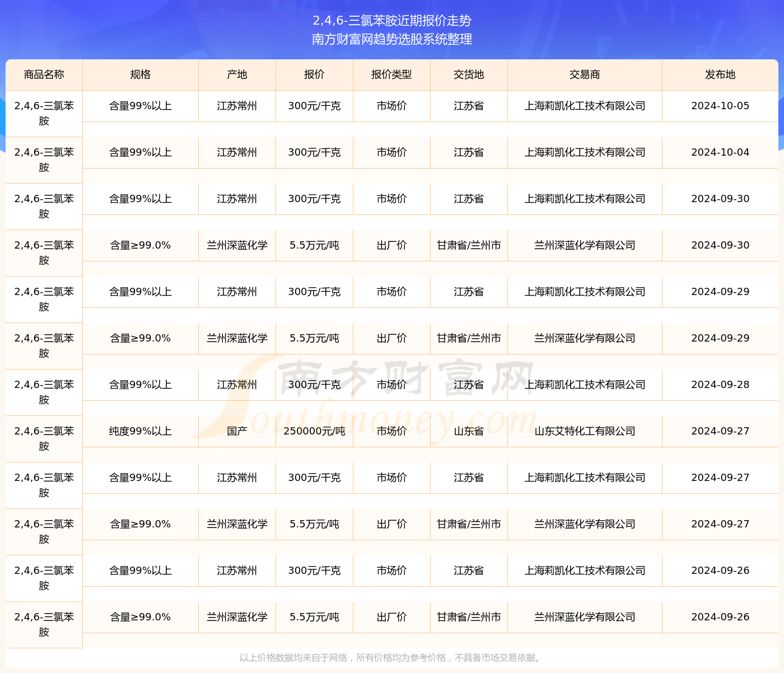Click 上海莉凯化工技术有限公司 in the 2024-09-30 row

point(585,199)
